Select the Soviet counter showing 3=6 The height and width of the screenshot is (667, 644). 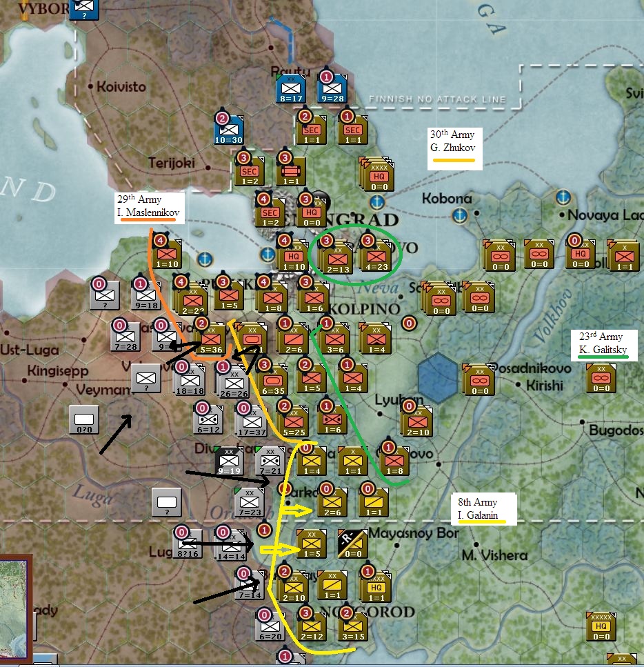[x=335, y=340]
